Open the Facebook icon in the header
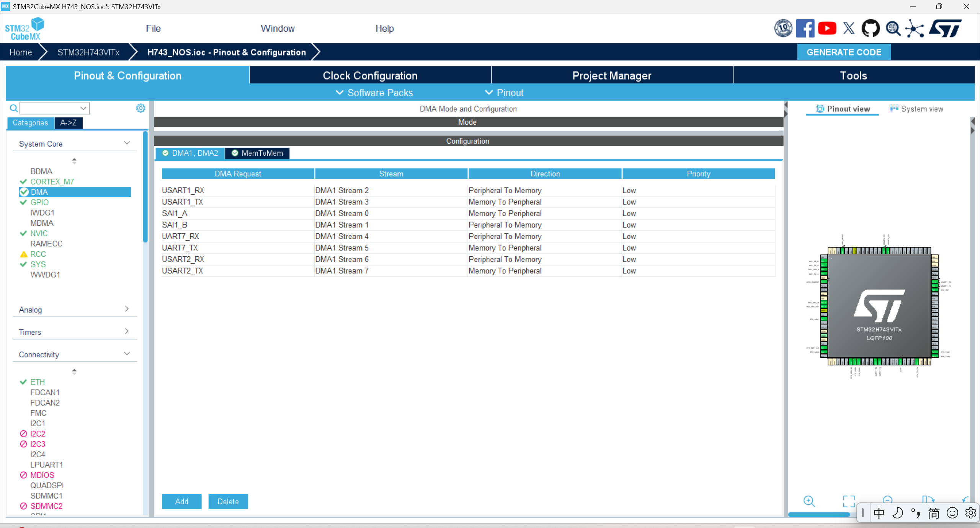The width and height of the screenshot is (980, 528). point(805,28)
